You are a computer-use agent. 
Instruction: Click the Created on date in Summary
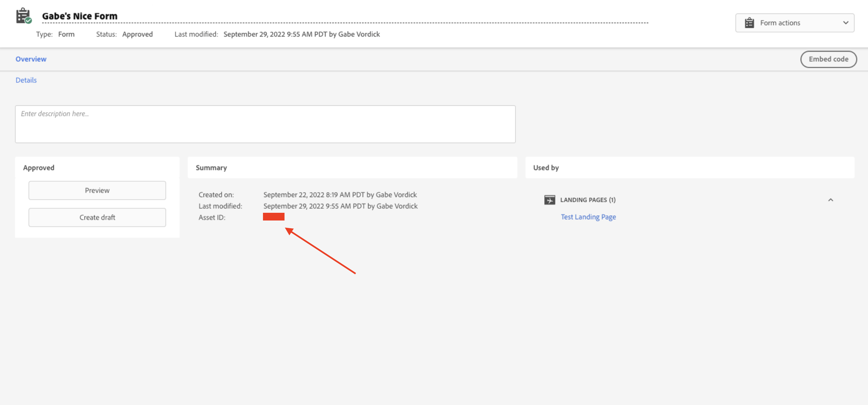[x=340, y=195]
